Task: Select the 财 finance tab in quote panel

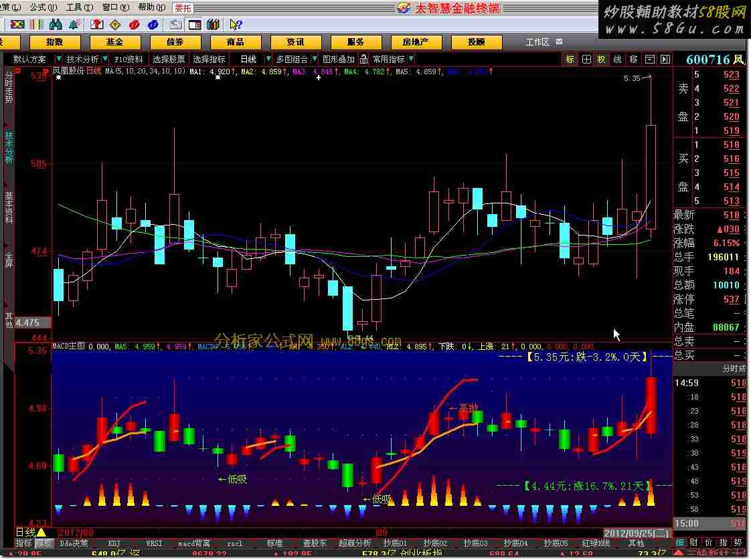Action: tap(694, 543)
